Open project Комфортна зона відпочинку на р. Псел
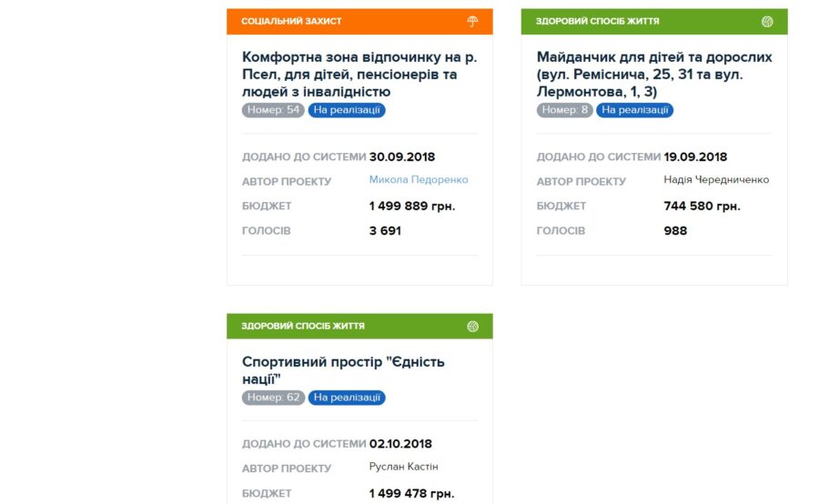The width and height of the screenshot is (819, 504). pyautogui.click(x=359, y=74)
